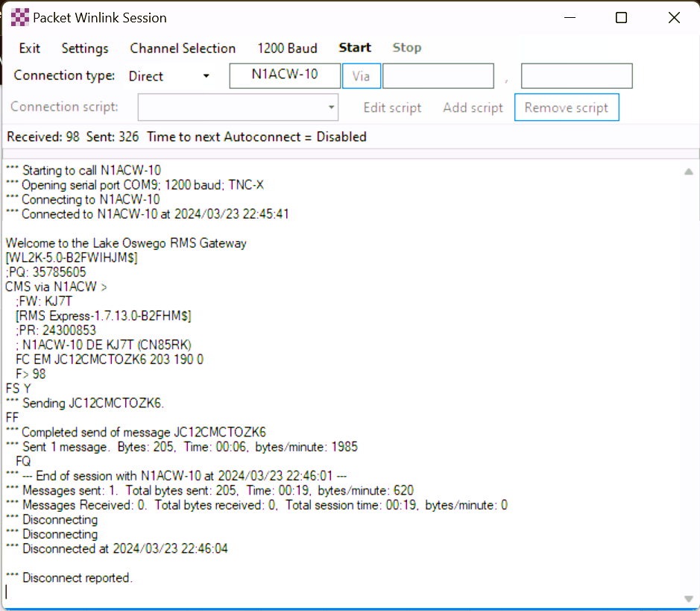Click the 1200 Baud menu item

point(287,48)
